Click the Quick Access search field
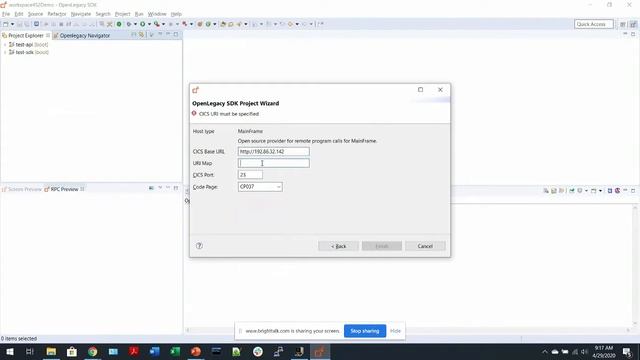The height and width of the screenshot is (360, 640). (x=593, y=24)
